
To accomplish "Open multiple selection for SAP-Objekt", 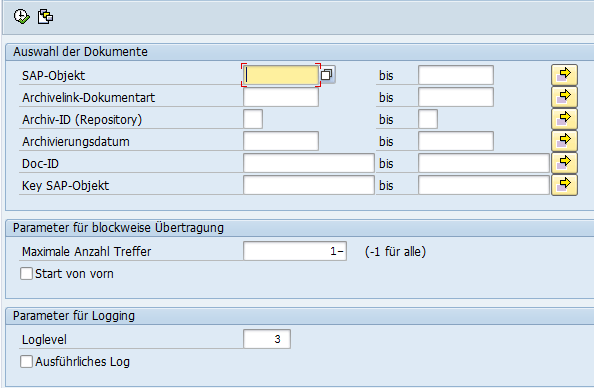I will [x=564, y=75].
